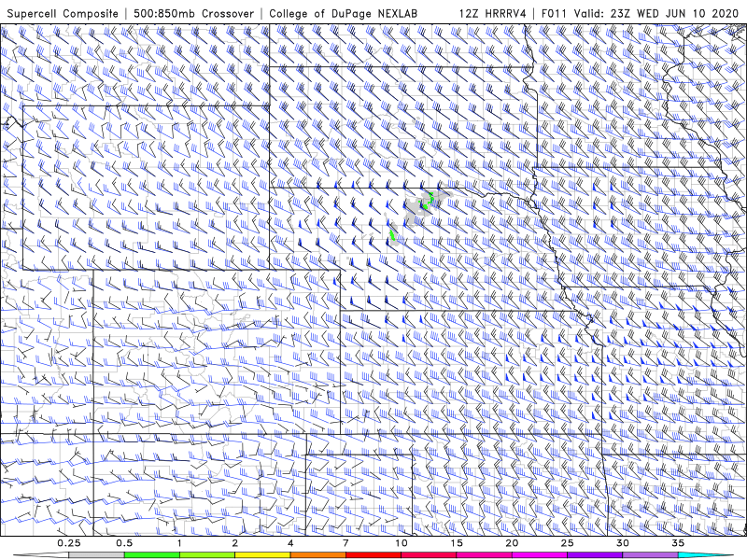Click the '10' color scale label
The width and height of the screenshot is (747, 560).
click(x=402, y=543)
